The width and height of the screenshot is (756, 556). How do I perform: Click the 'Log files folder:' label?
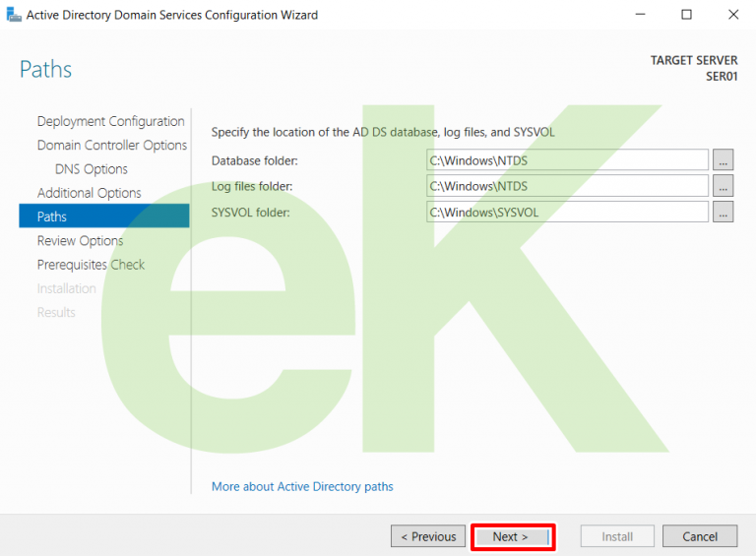coord(252,186)
